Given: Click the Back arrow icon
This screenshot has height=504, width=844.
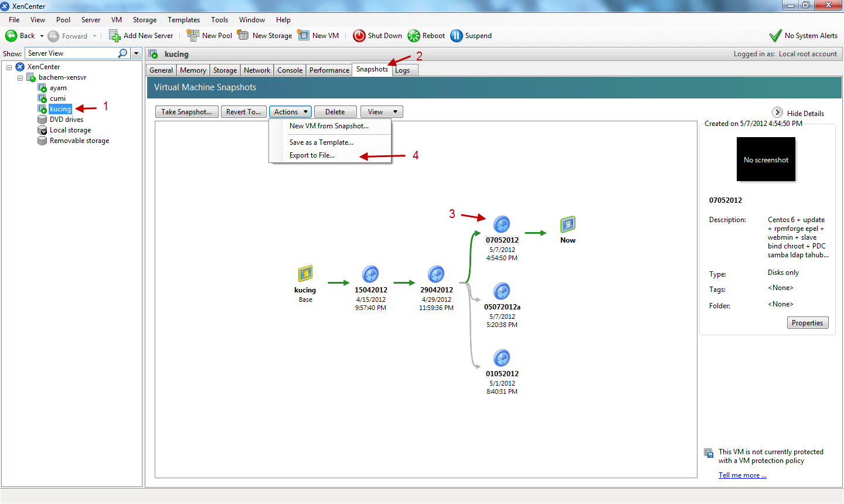Looking at the screenshot, I should click(11, 36).
